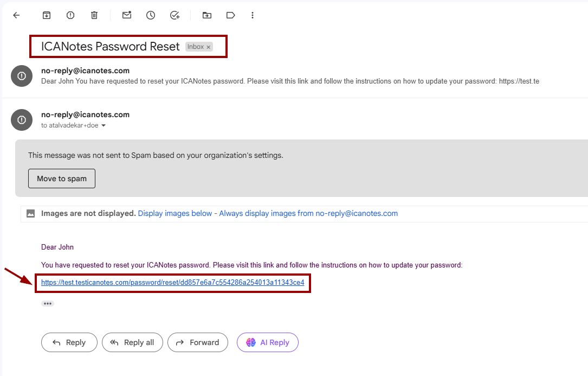Go back to inbox with back arrow

pos(16,15)
